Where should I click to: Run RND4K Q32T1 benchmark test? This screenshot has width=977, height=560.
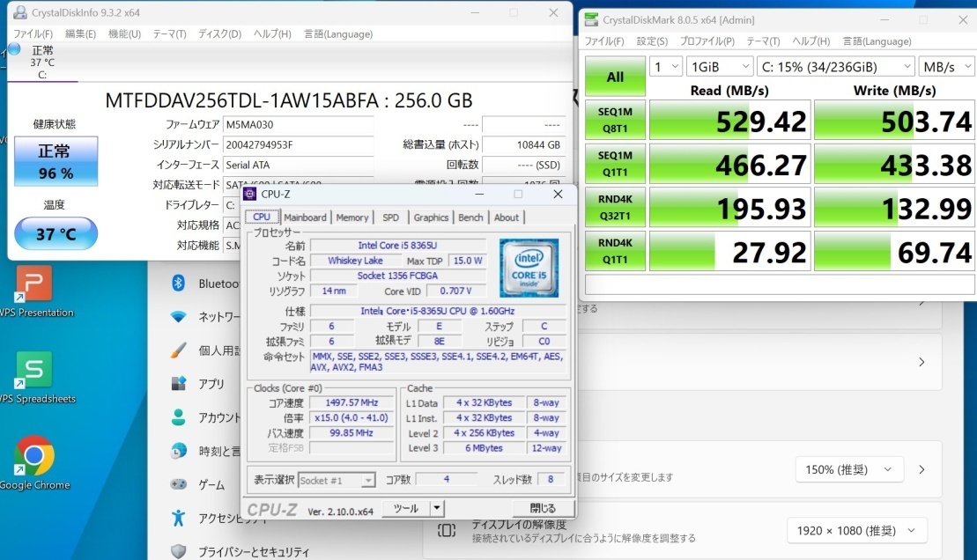615,208
